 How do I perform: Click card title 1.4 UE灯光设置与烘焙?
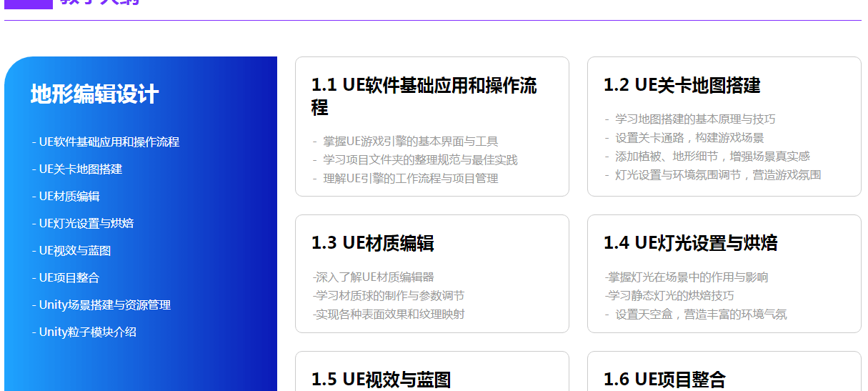(x=691, y=243)
